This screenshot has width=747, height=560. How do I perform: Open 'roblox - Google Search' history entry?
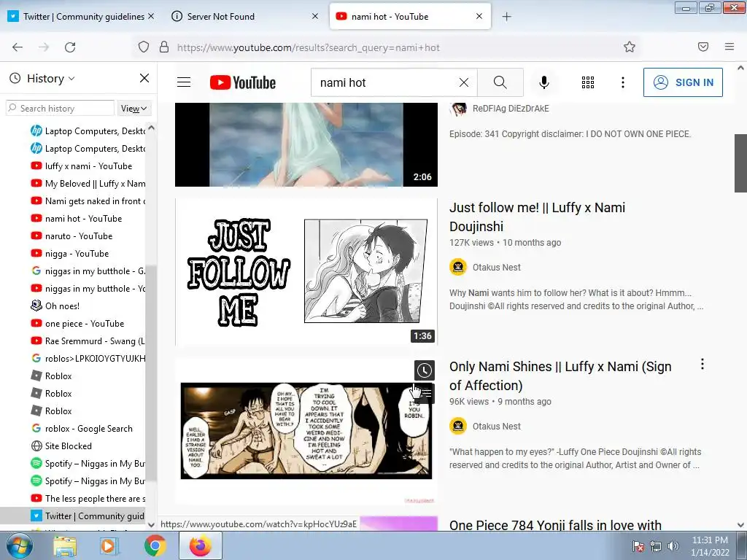[88, 429]
